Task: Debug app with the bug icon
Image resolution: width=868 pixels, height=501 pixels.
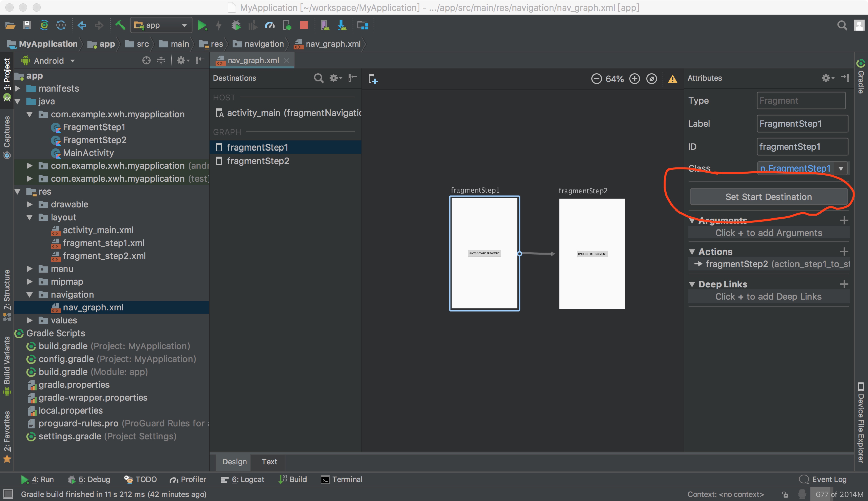Action: [236, 25]
